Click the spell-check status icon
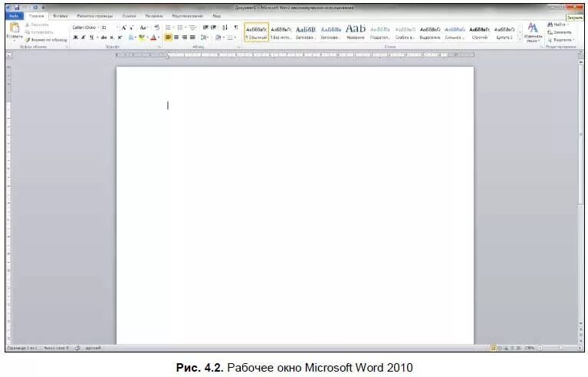588x377 pixels. 77,348
